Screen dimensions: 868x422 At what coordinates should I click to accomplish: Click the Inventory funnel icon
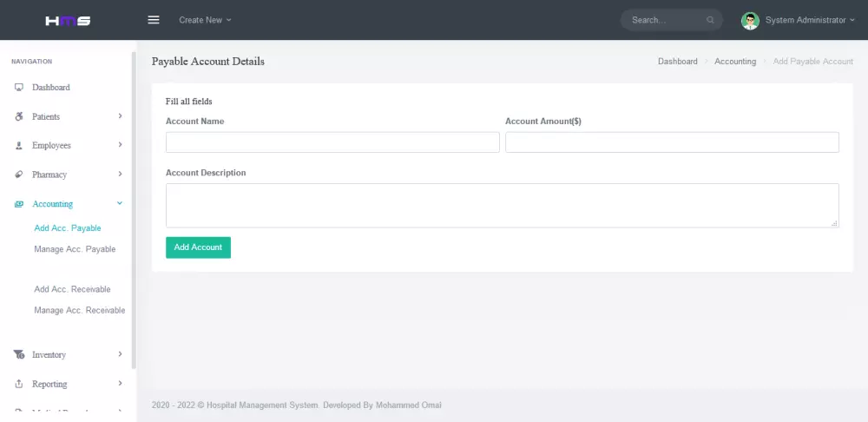19,354
